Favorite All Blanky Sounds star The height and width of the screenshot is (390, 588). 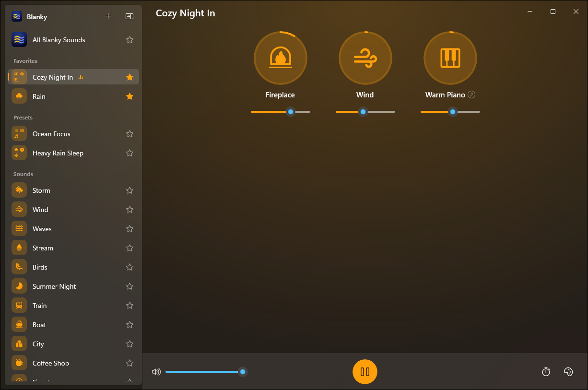[129, 40]
